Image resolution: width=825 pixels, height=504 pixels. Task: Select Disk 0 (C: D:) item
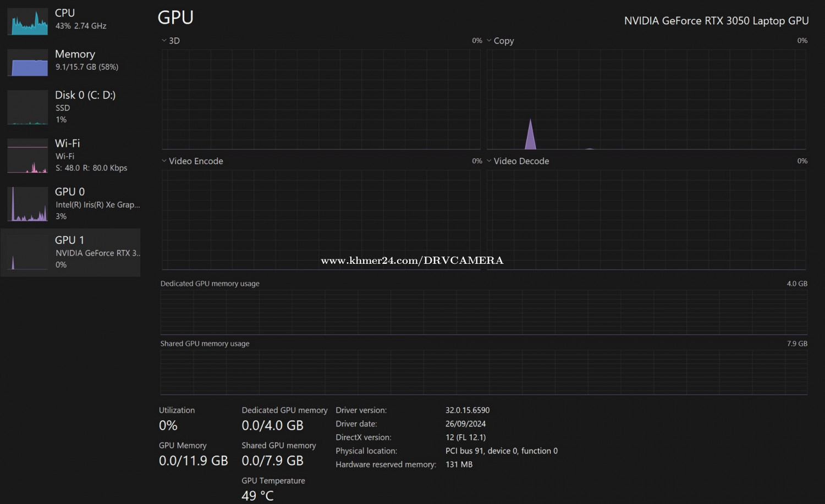point(70,107)
